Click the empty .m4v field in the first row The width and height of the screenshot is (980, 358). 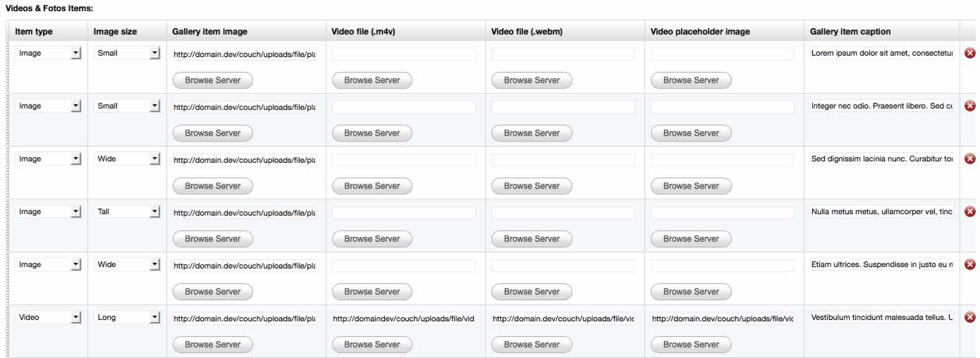coord(404,54)
